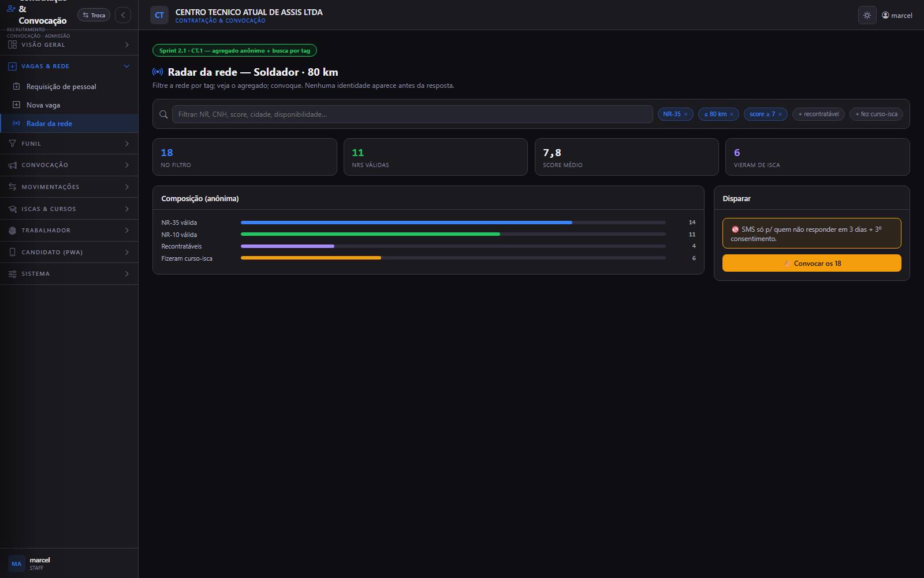Click the Radar da rede broadcast icon in sidebar
The width and height of the screenshot is (924, 578).
tap(16, 123)
